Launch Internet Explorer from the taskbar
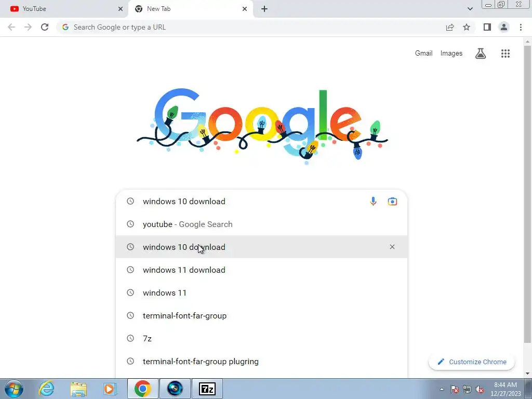This screenshot has width=532, height=399. tap(46, 389)
